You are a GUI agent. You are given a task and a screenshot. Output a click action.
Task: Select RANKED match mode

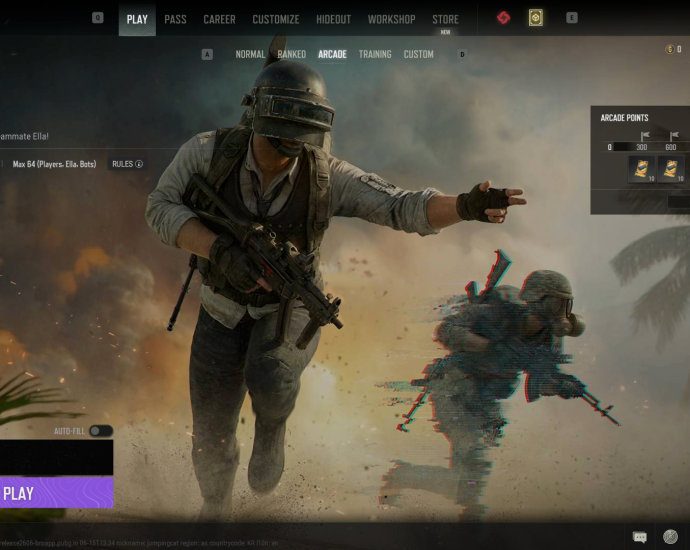(291, 54)
